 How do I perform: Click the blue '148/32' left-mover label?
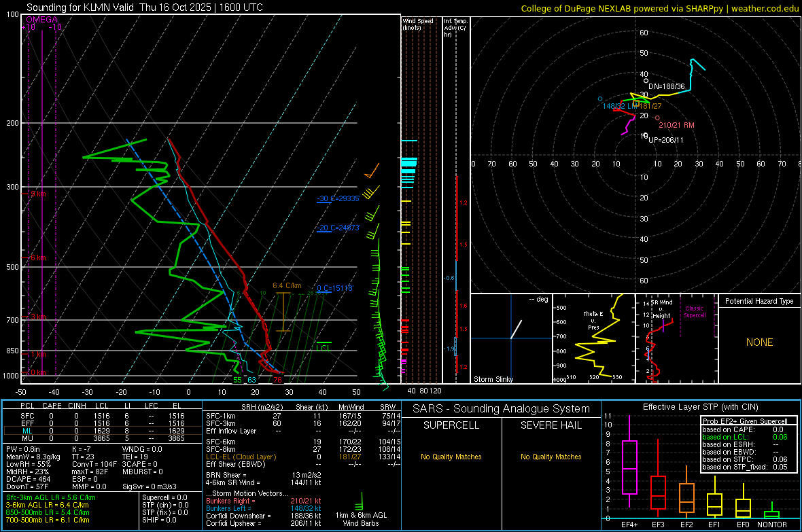point(614,106)
